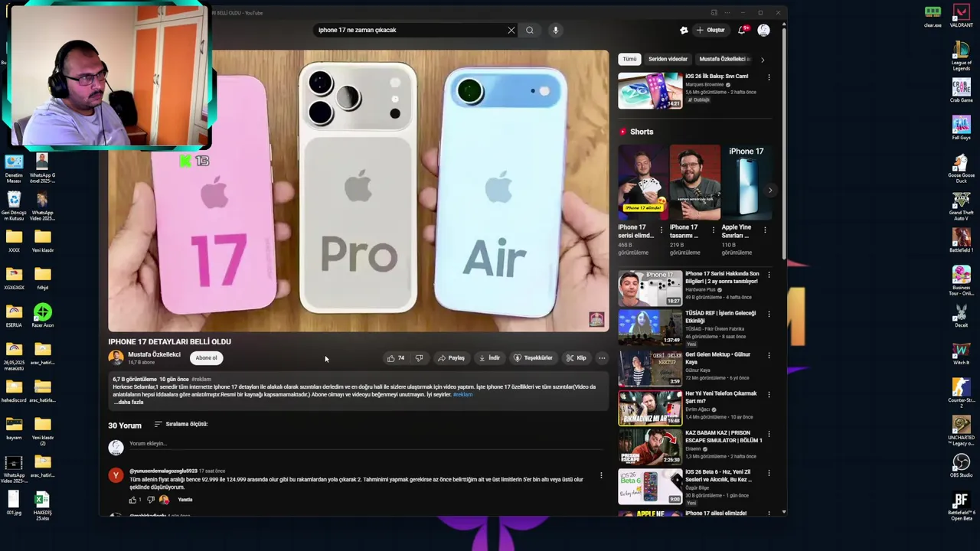Click the channel watermark on video
980x551 pixels.
(596, 319)
